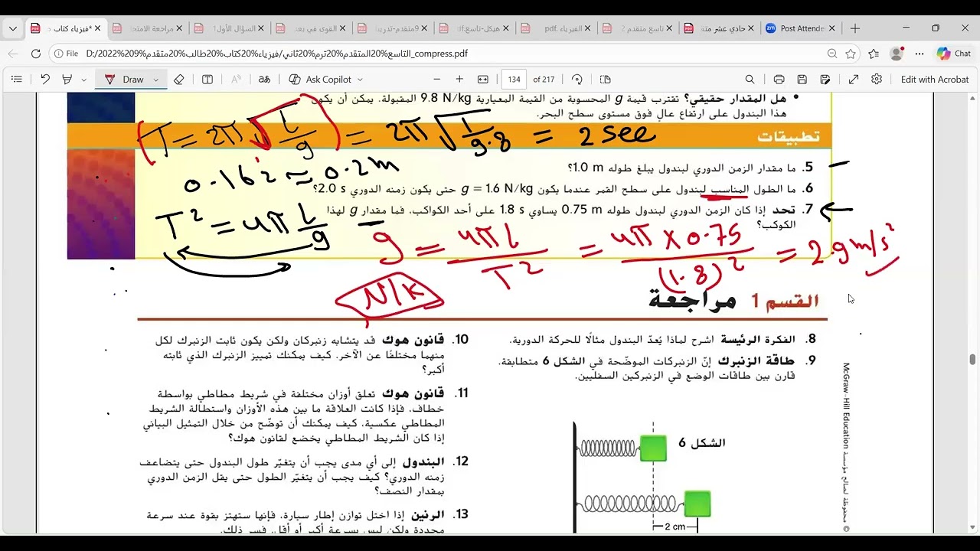
Task: Open a new browser tab
Action: (855, 28)
